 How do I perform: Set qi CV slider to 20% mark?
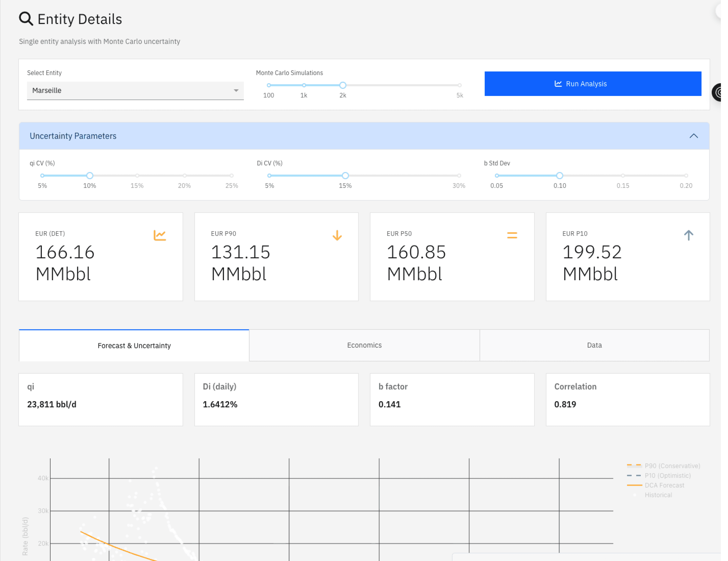pyautogui.click(x=184, y=176)
